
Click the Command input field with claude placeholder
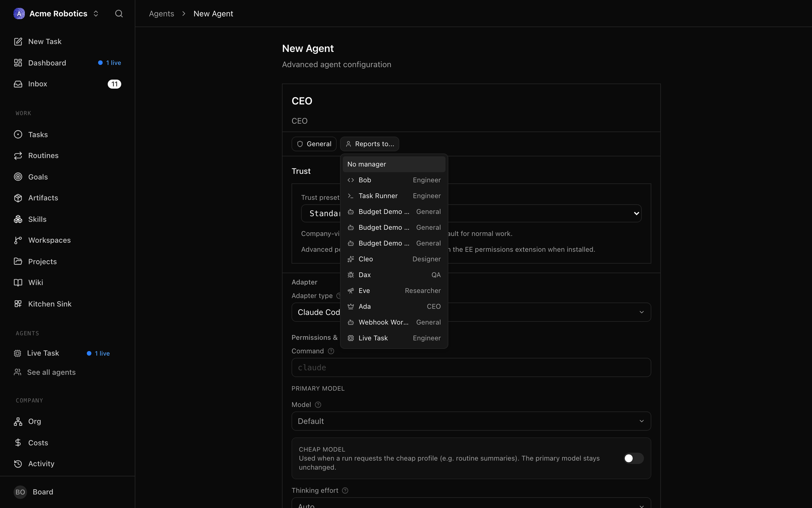pos(471,367)
